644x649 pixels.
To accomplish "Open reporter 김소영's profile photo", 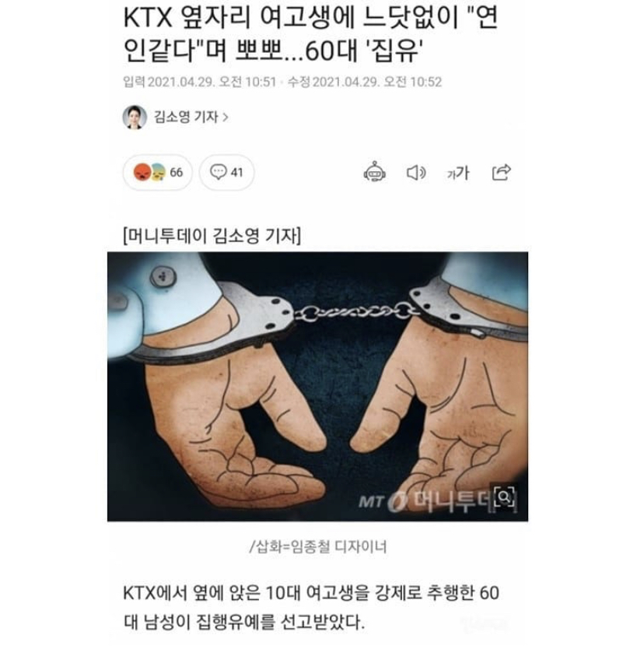I will click(x=135, y=118).
